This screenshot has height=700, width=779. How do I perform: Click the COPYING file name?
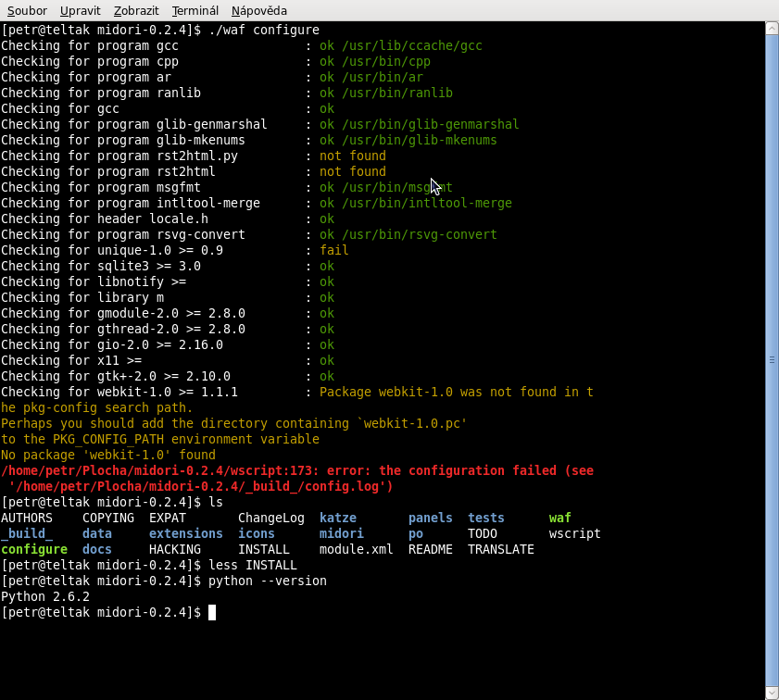click(108, 518)
